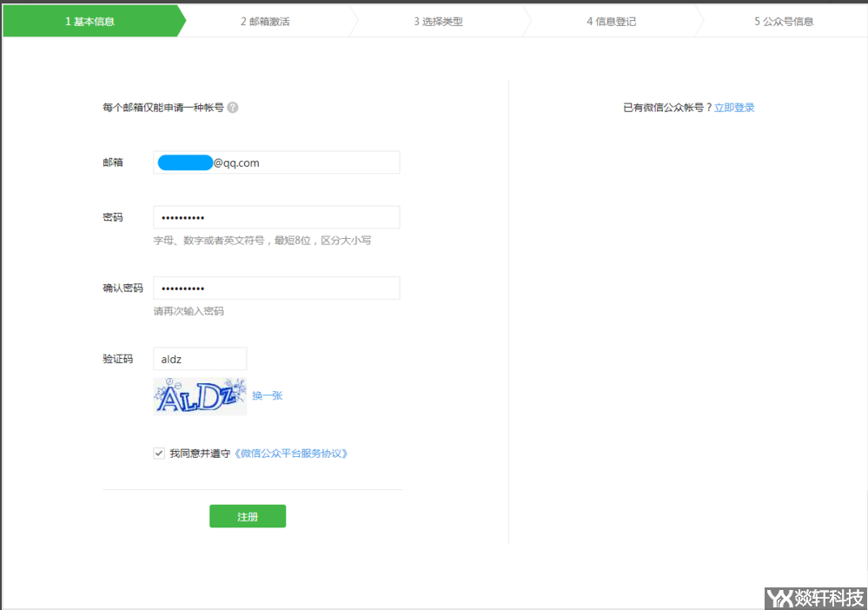Click the blurred email username area

[x=182, y=162]
